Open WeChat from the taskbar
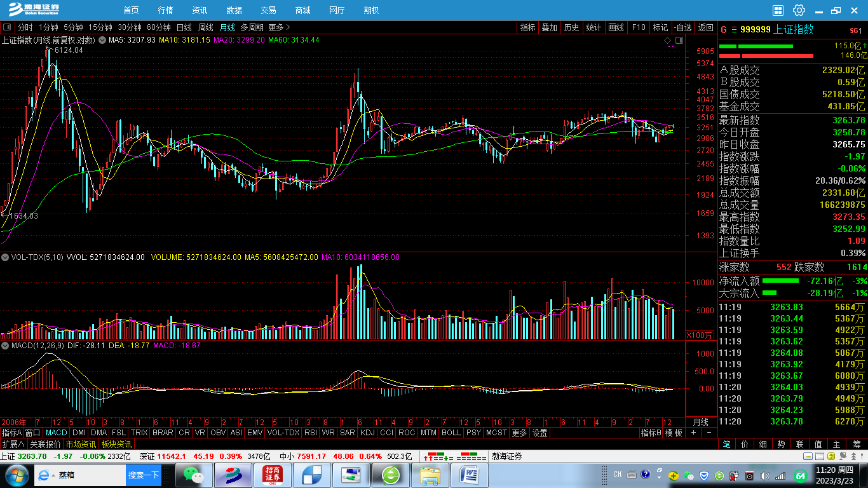The image size is (868, 488). tap(193, 475)
